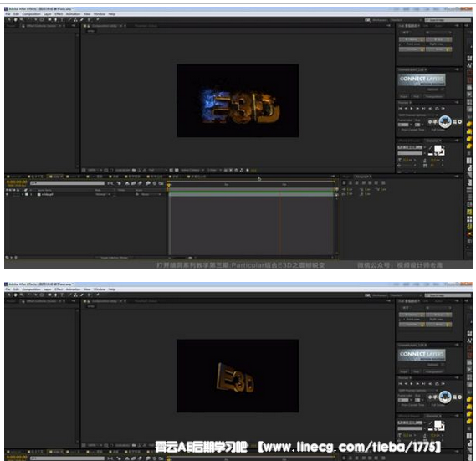Pick fill color swatch in lower Character panel
Image resolution: width=476 pixels, height=461 pixels.
[x=438, y=424]
